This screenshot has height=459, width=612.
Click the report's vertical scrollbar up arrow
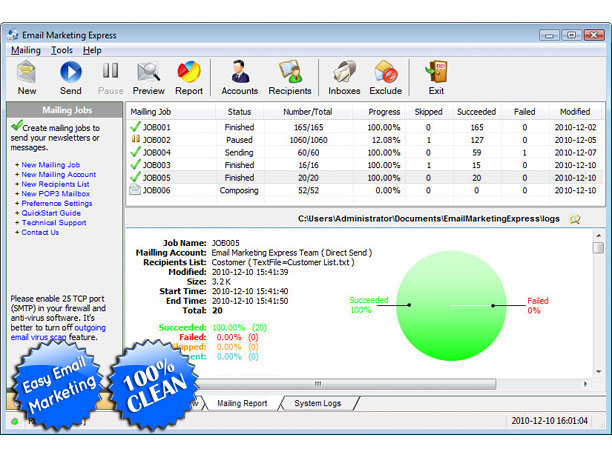[x=598, y=235]
